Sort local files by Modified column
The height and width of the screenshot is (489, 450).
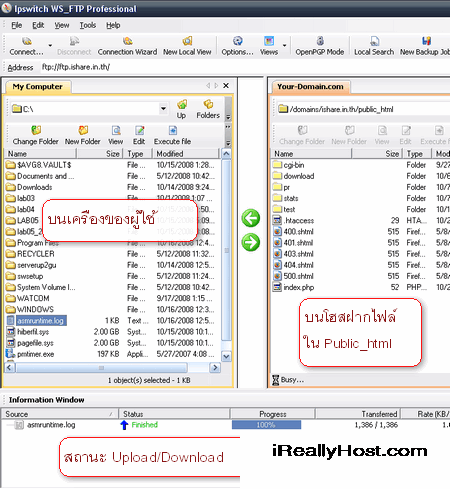point(186,154)
